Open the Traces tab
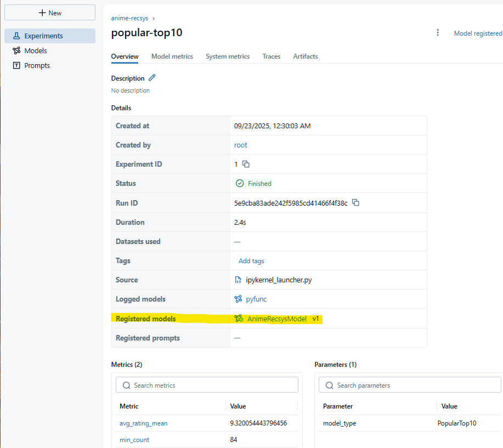This screenshot has height=448, width=503. point(272,56)
